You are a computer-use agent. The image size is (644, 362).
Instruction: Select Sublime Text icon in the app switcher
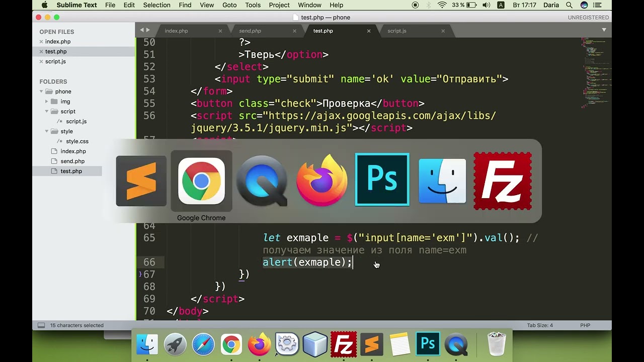(141, 181)
